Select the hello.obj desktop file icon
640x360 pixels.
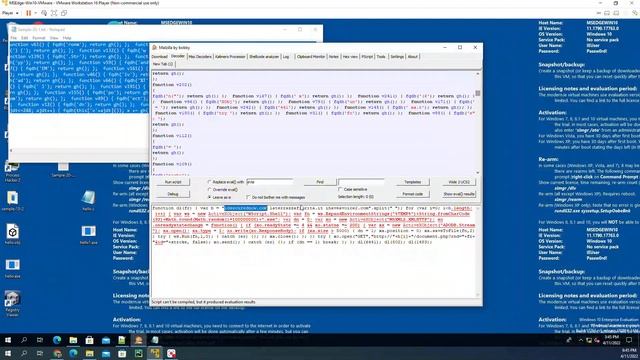click(x=13, y=234)
